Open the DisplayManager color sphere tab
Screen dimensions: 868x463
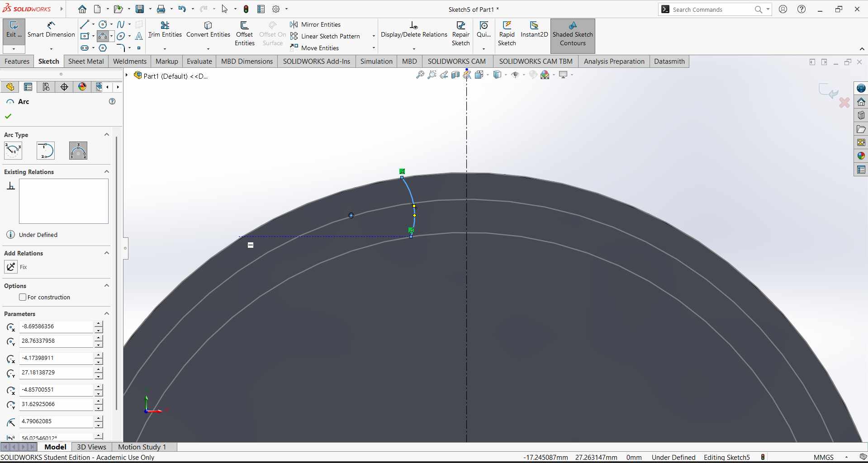coord(82,87)
